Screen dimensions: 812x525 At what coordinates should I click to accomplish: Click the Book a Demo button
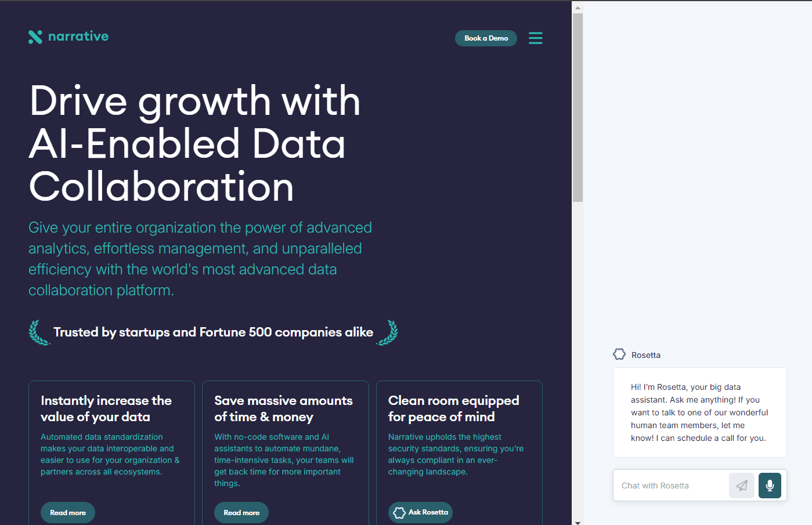[486, 38]
